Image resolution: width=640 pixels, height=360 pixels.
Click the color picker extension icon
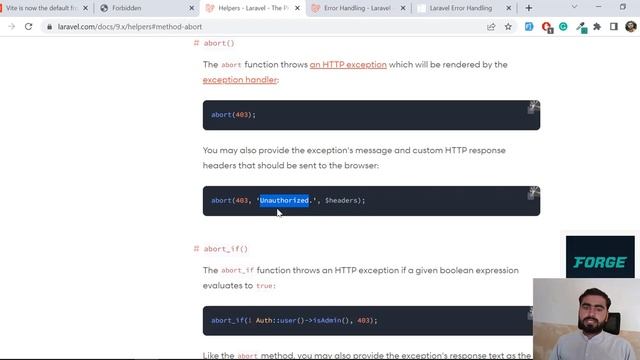(581, 27)
